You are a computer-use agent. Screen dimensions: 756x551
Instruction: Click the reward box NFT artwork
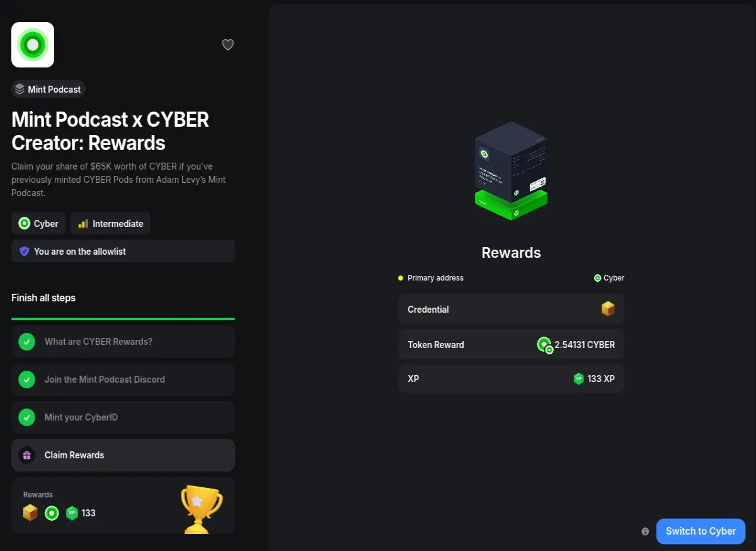[x=511, y=170]
